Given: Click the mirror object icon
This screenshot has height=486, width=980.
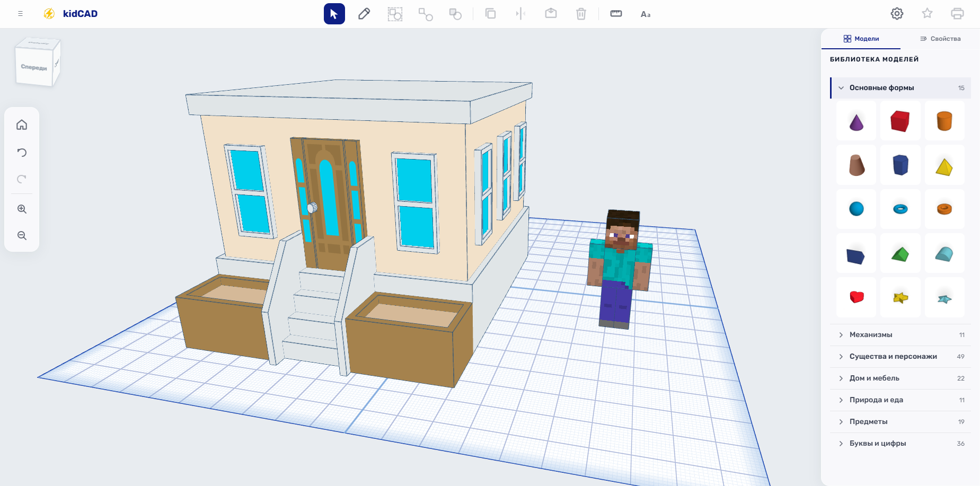Looking at the screenshot, I should tap(520, 14).
